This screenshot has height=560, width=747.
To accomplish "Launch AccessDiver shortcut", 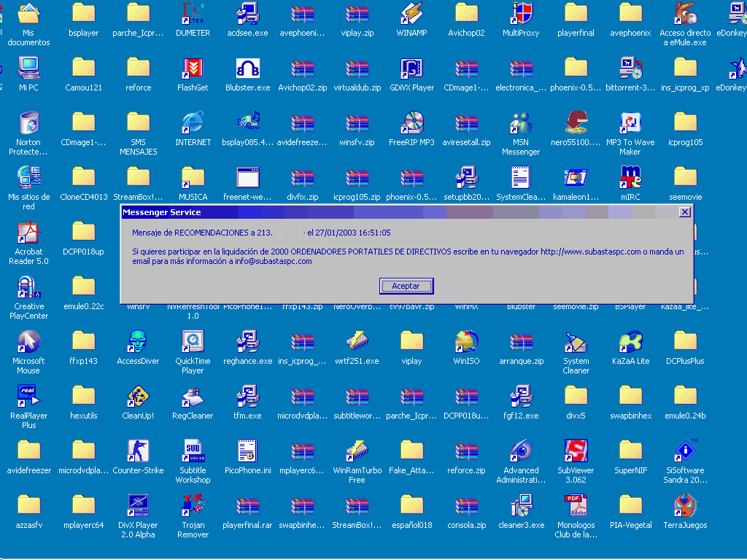I will [138, 342].
